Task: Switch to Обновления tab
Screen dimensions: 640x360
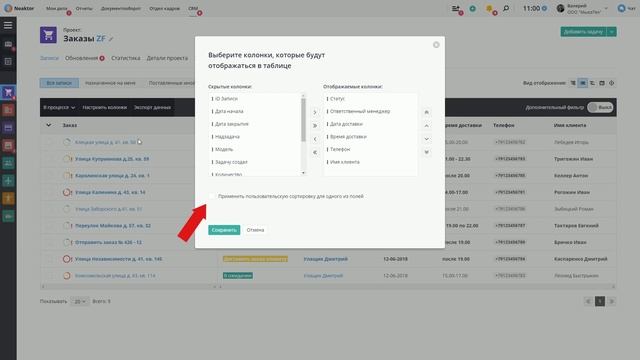Action: click(82, 58)
